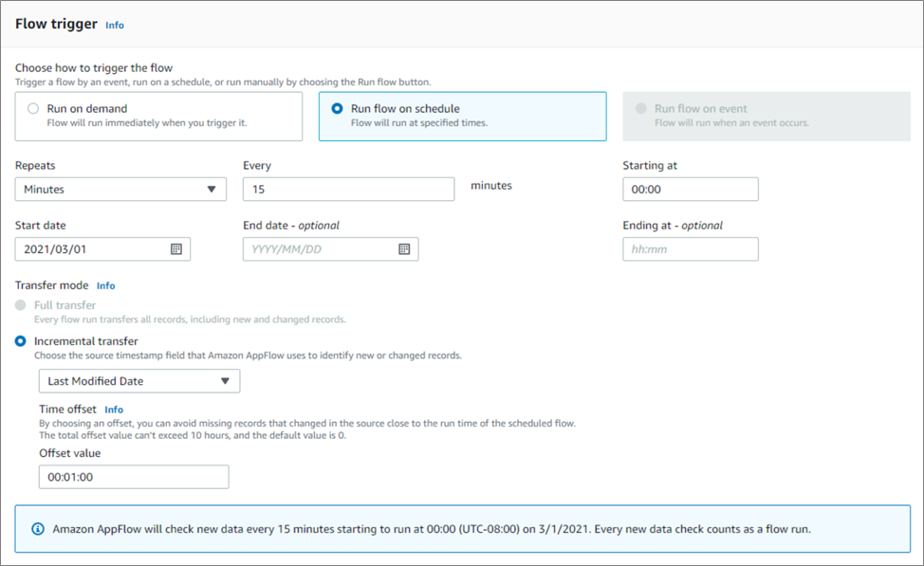Select the Incremental transfer radio button
The height and width of the screenshot is (566, 924).
tap(21, 341)
